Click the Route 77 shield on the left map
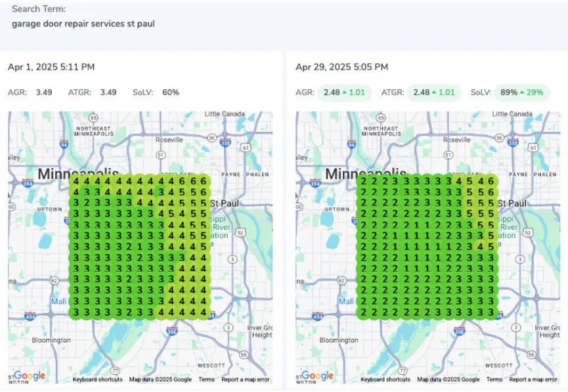Image resolution: width=568 pixels, height=392 pixels. point(116,371)
